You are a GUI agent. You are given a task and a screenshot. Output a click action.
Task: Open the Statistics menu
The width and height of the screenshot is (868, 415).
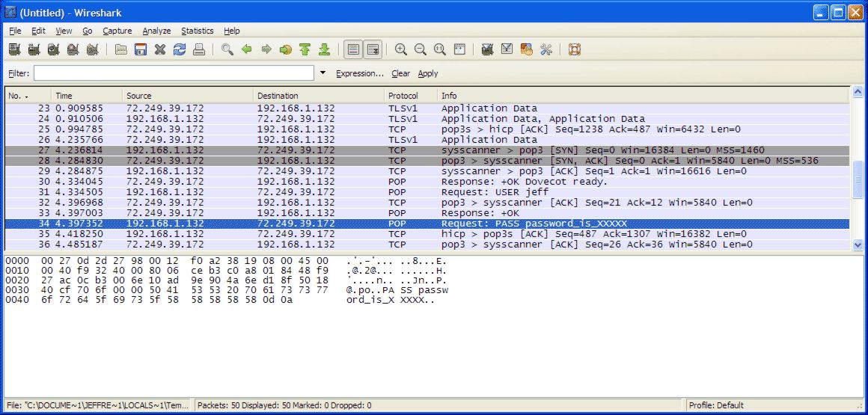(x=197, y=31)
